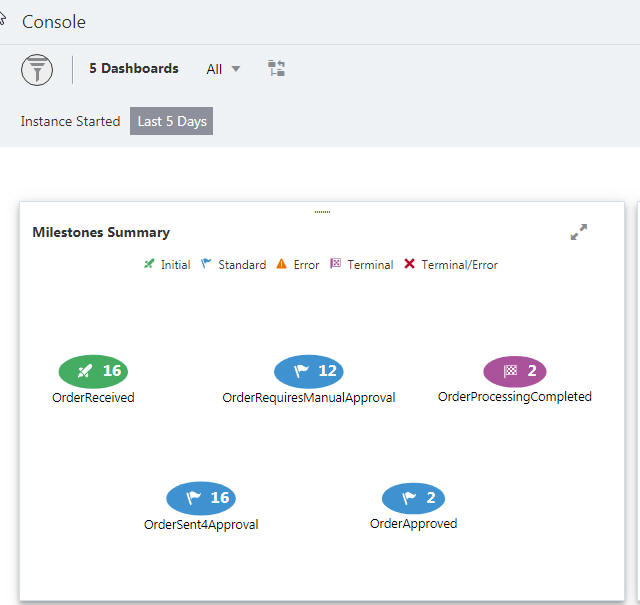The image size is (640, 605).
Task: Click the 5 Dashboards label
Action: tap(134, 68)
